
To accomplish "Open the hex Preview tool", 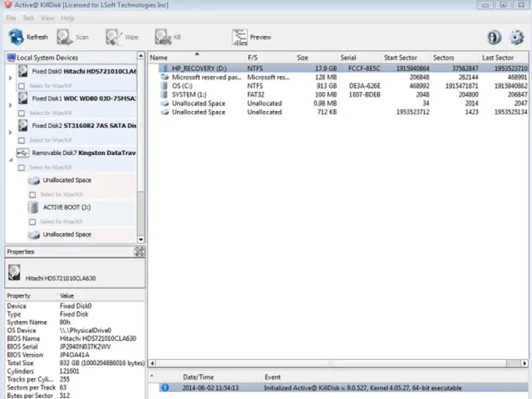I will point(240,37).
